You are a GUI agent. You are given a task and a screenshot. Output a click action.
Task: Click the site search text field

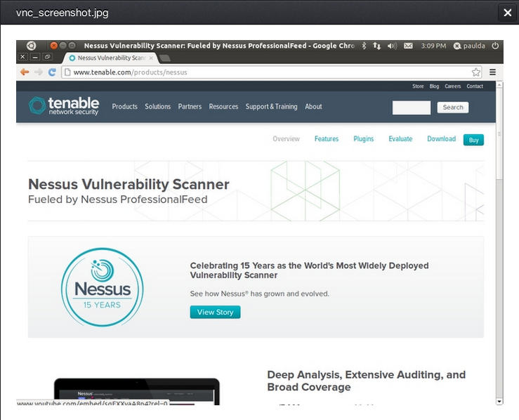pos(412,107)
